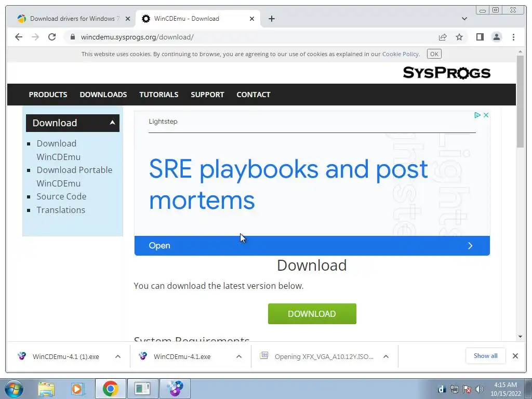Image resolution: width=532 pixels, height=399 pixels.
Task: Click scrollbar down arrow
Action: pyautogui.click(x=520, y=337)
